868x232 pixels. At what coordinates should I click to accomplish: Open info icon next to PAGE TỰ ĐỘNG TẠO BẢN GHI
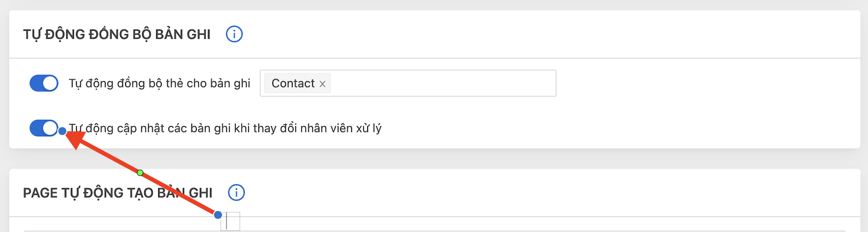[x=236, y=192]
